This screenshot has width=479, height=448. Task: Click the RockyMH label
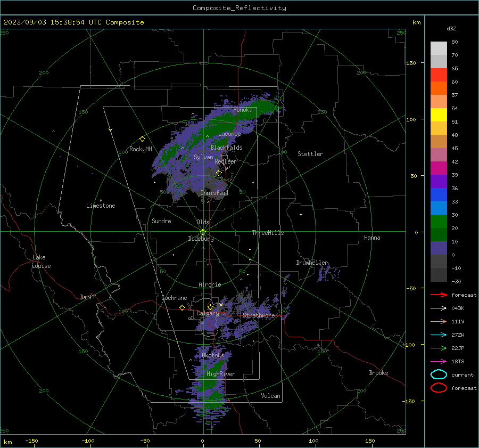pyautogui.click(x=141, y=149)
